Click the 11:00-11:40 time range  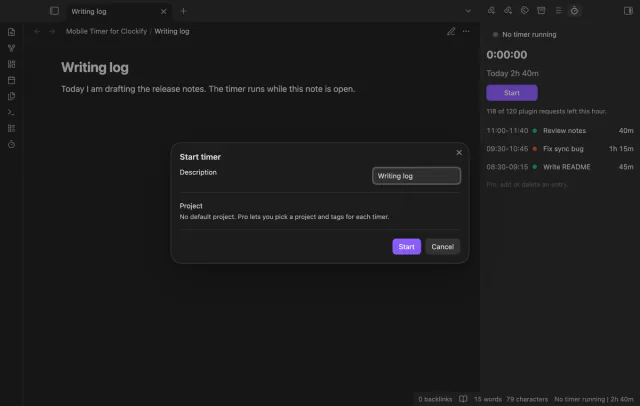pyautogui.click(x=507, y=131)
